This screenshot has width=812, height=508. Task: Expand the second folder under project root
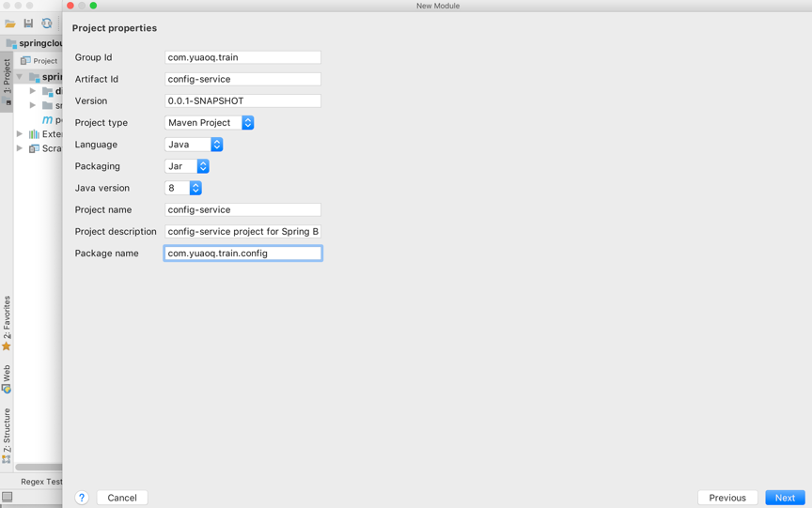click(x=33, y=105)
